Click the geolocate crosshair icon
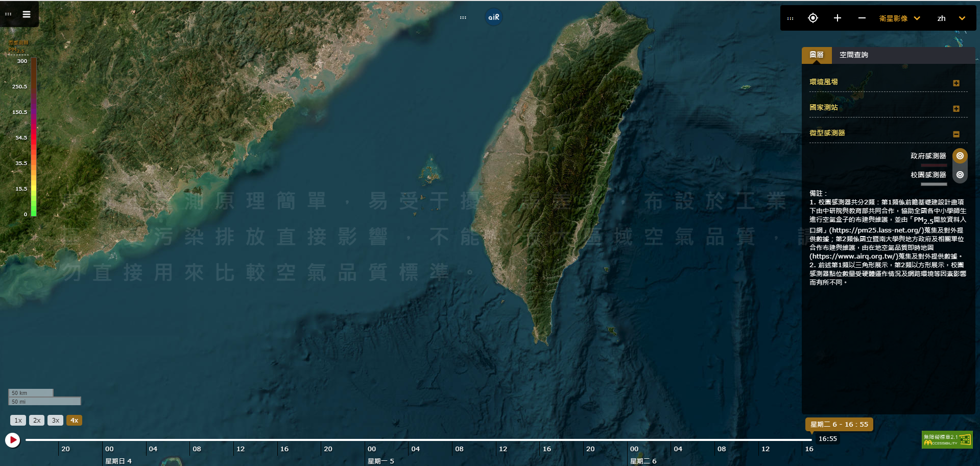The height and width of the screenshot is (466, 980). pyautogui.click(x=813, y=18)
